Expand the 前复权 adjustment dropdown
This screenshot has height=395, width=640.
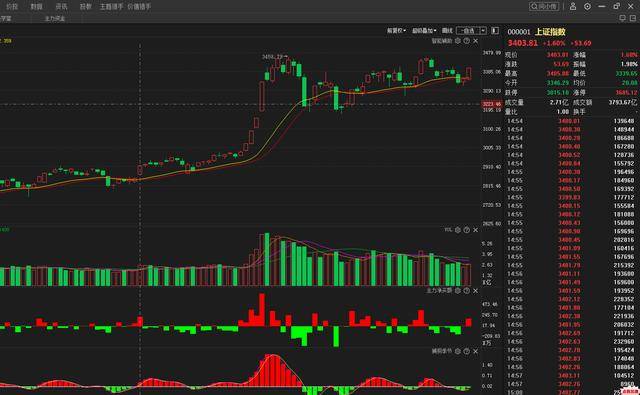pyautogui.click(x=396, y=31)
